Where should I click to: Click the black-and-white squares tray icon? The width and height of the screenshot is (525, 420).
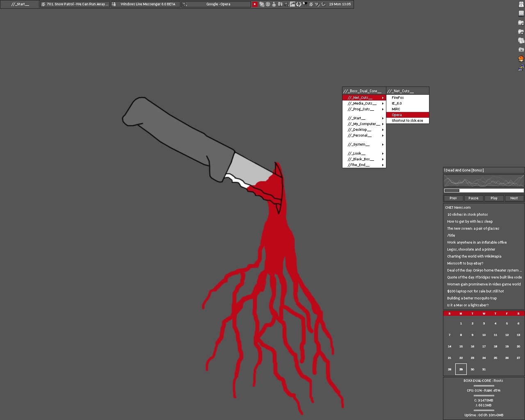(305, 4)
